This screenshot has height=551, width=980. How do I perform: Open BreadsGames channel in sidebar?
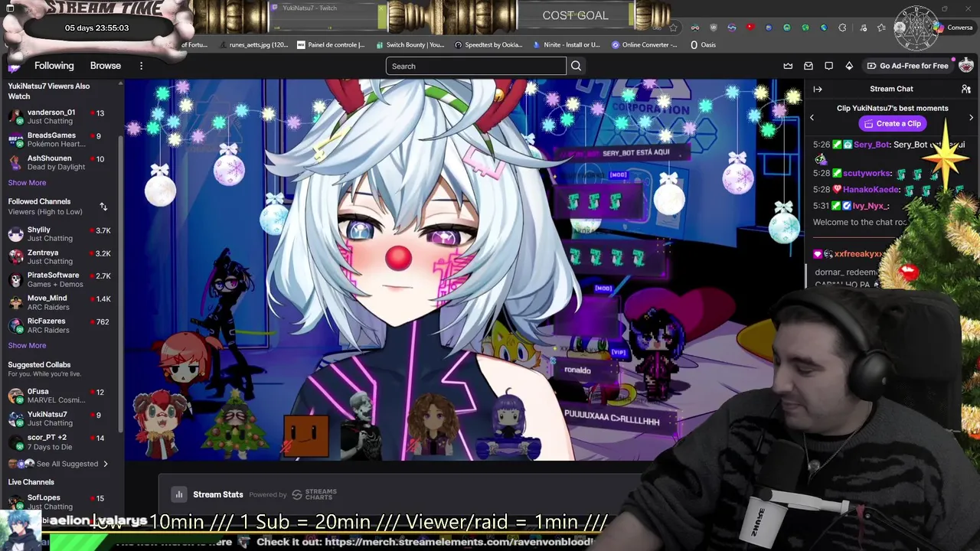(x=60, y=139)
